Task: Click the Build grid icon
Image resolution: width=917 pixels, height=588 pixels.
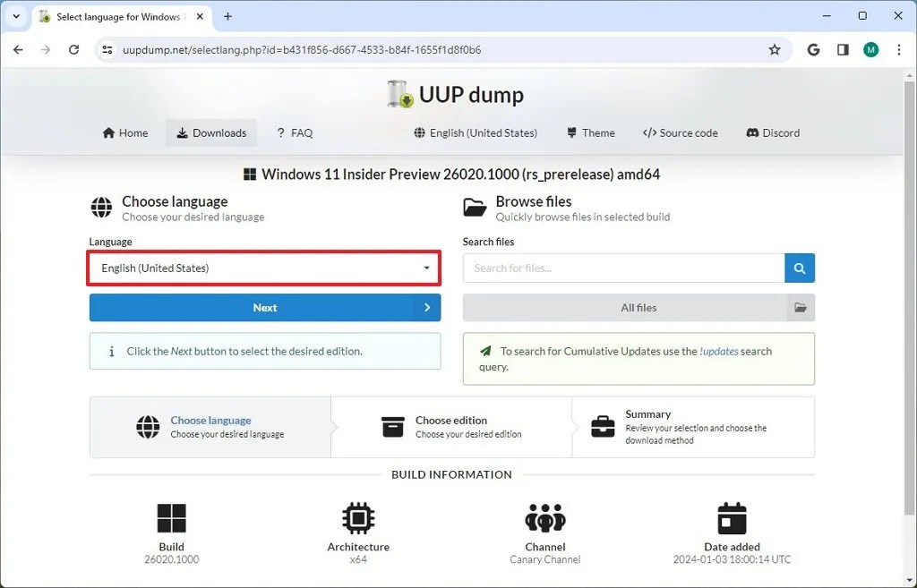Action: coord(171,518)
